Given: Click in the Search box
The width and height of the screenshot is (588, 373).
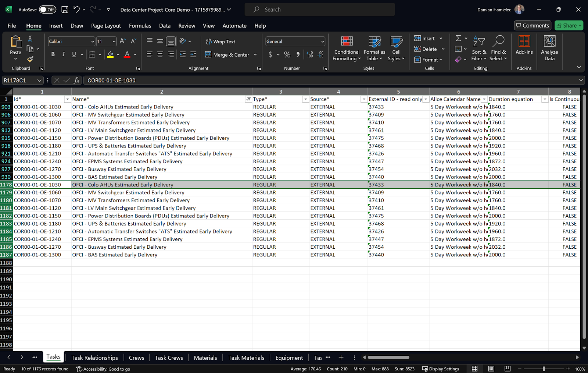Looking at the screenshot, I should coord(320,10).
